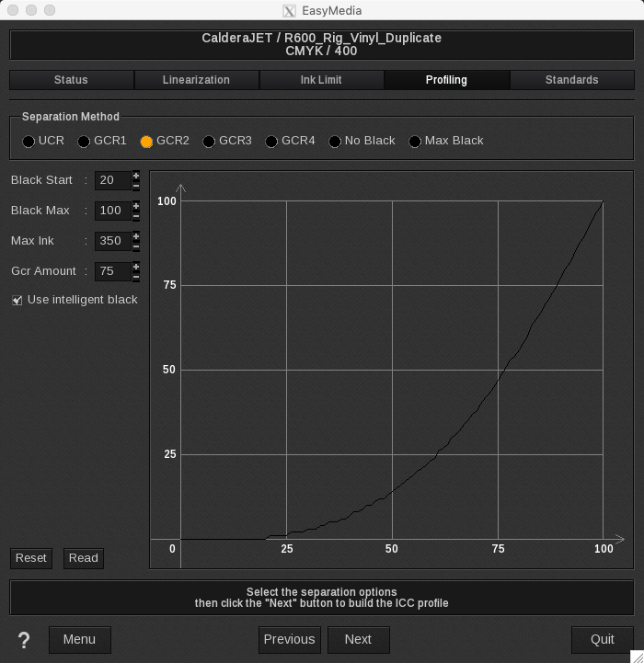Click the Black Start value field
Viewport: 644px width, 663px height.
coord(113,180)
